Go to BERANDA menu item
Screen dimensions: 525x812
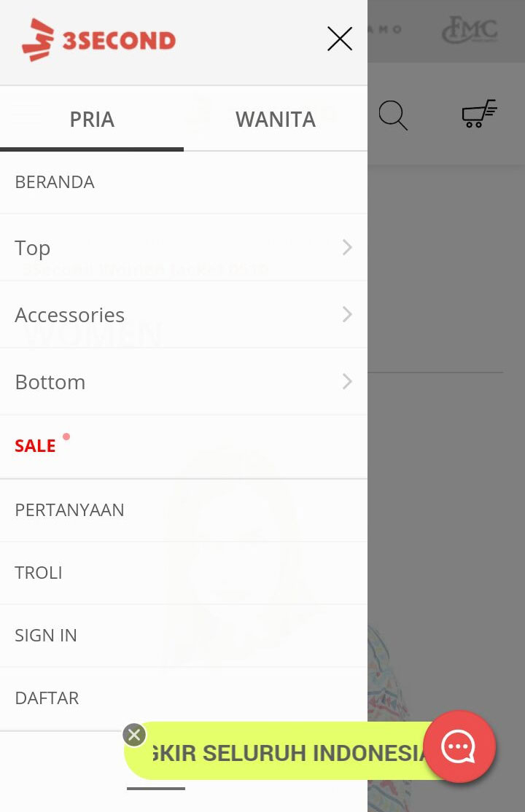[184, 182]
